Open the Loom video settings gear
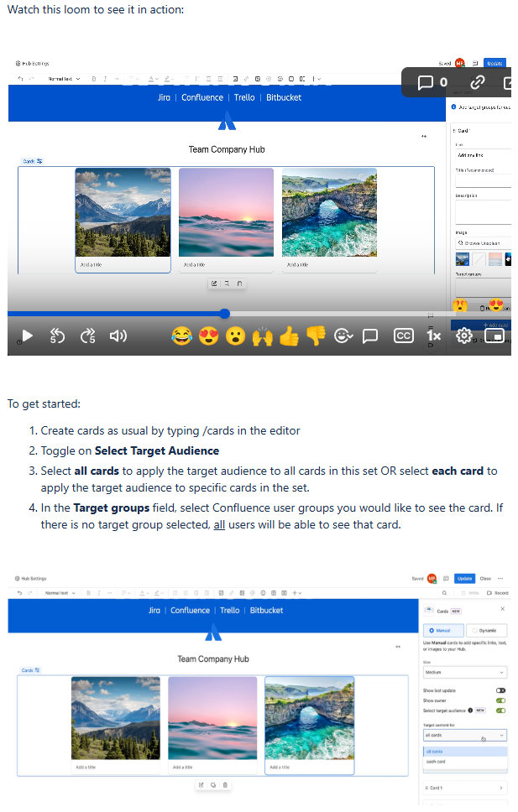This screenshot has width=518, height=812. click(463, 336)
